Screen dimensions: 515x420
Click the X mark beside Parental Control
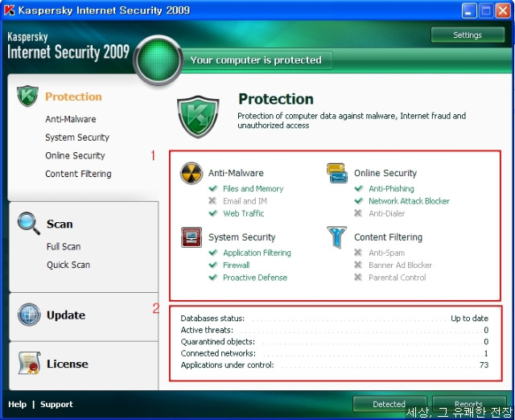click(358, 278)
